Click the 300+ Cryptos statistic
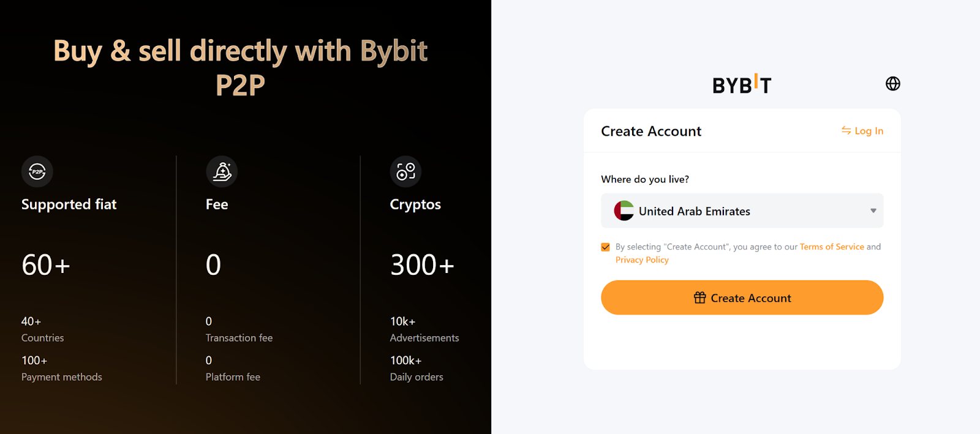980x434 pixels. coord(422,264)
